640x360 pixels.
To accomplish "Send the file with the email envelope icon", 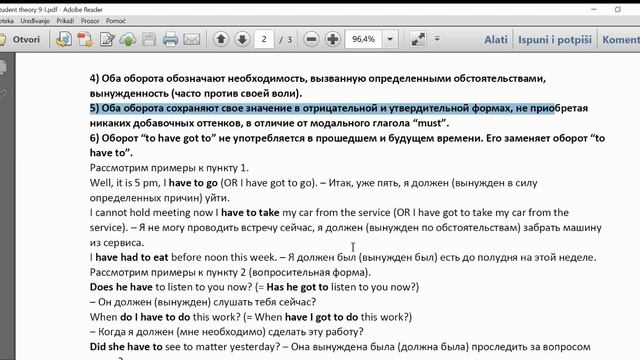I will 191,40.
